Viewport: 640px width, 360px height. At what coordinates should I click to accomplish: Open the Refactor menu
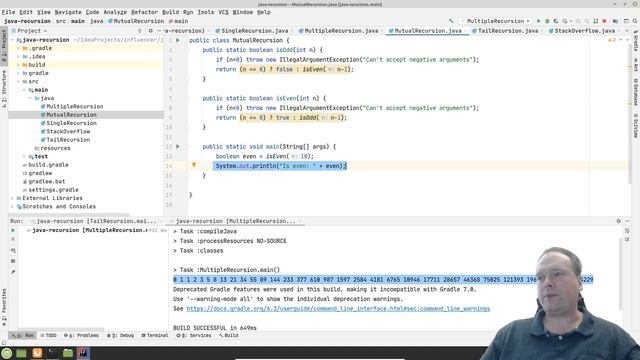(x=144, y=12)
